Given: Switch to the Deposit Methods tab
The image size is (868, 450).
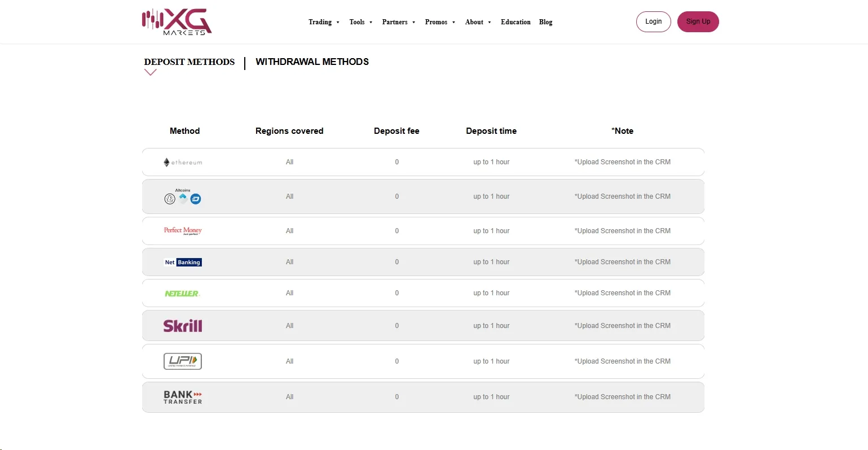Looking at the screenshot, I should point(190,62).
